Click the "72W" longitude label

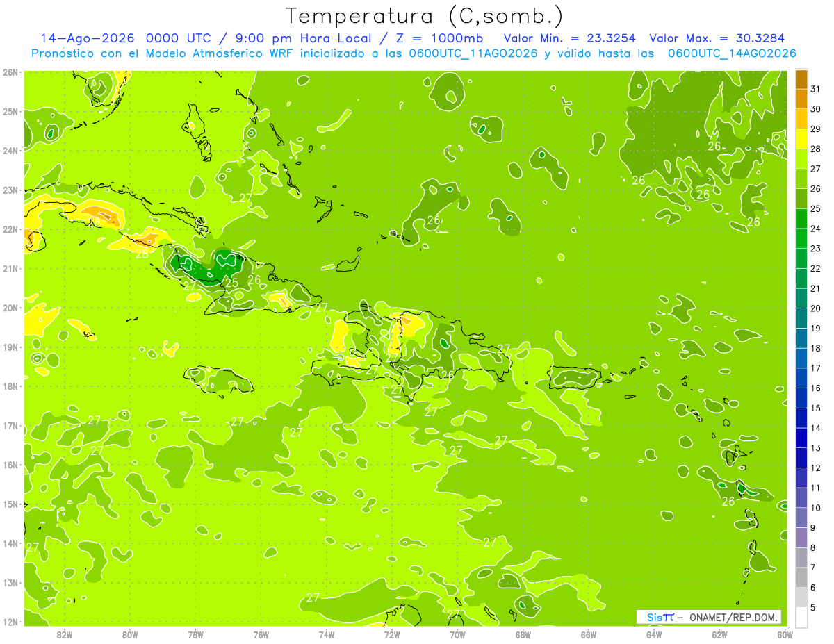point(392,634)
